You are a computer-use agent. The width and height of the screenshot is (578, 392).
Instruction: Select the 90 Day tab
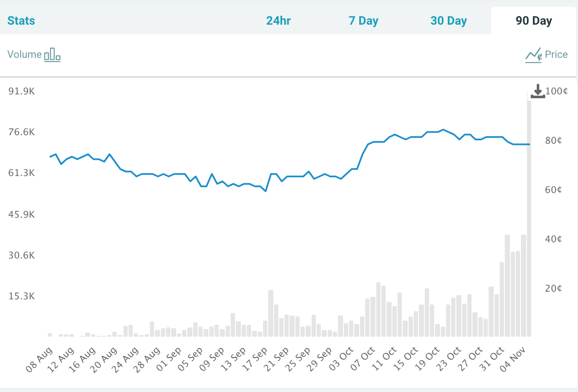coord(534,20)
